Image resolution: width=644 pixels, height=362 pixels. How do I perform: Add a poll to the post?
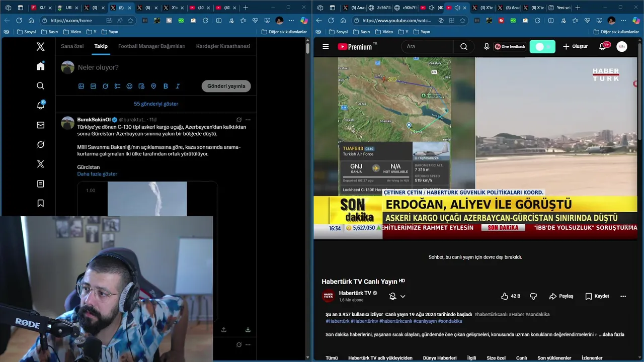(117, 86)
